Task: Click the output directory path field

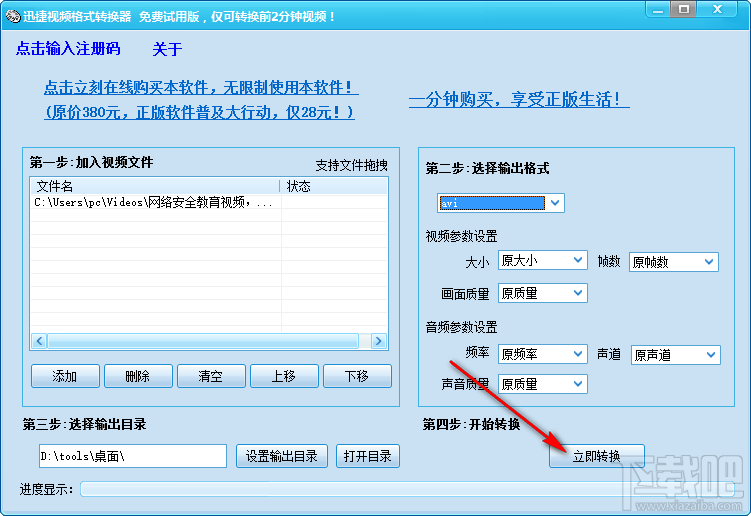Action: click(x=133, y=456)
